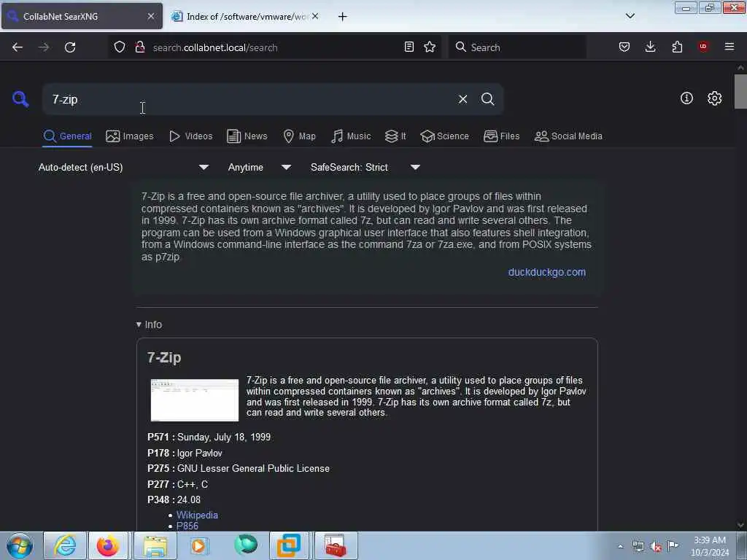Open the Windows Start menu
Image resolution: width=747 pixels, height=560 pixels.
[20, 545]
